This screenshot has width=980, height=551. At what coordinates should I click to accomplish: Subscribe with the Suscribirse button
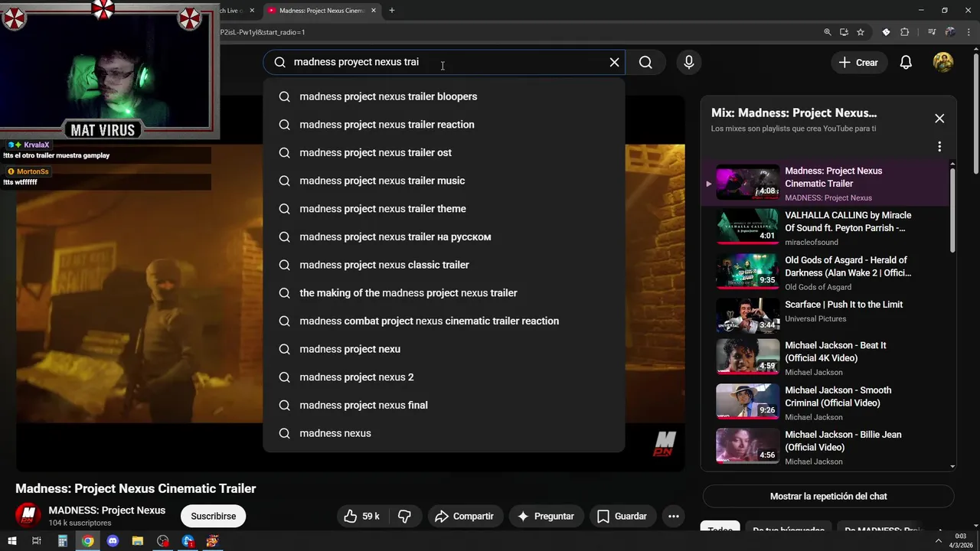213,516
